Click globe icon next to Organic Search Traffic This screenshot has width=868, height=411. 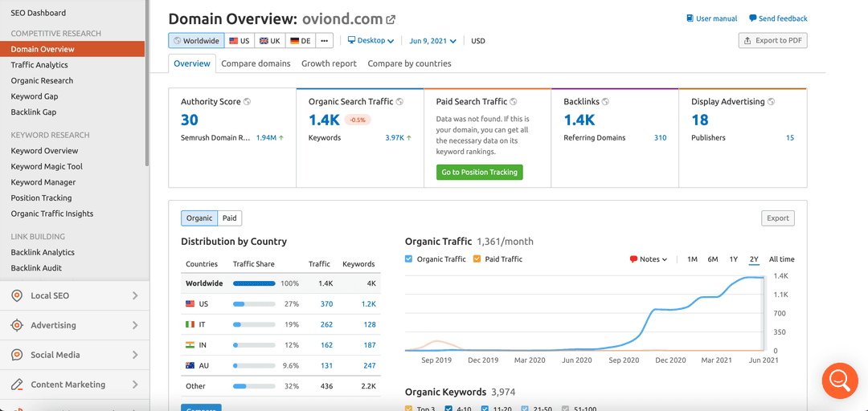[399, 102]
